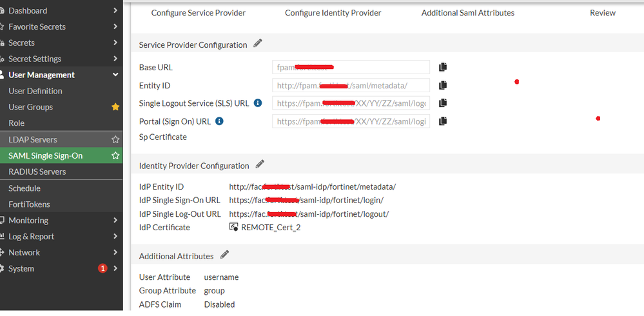
Task: Open RADIUS Servers page
Action: [37, 172]
